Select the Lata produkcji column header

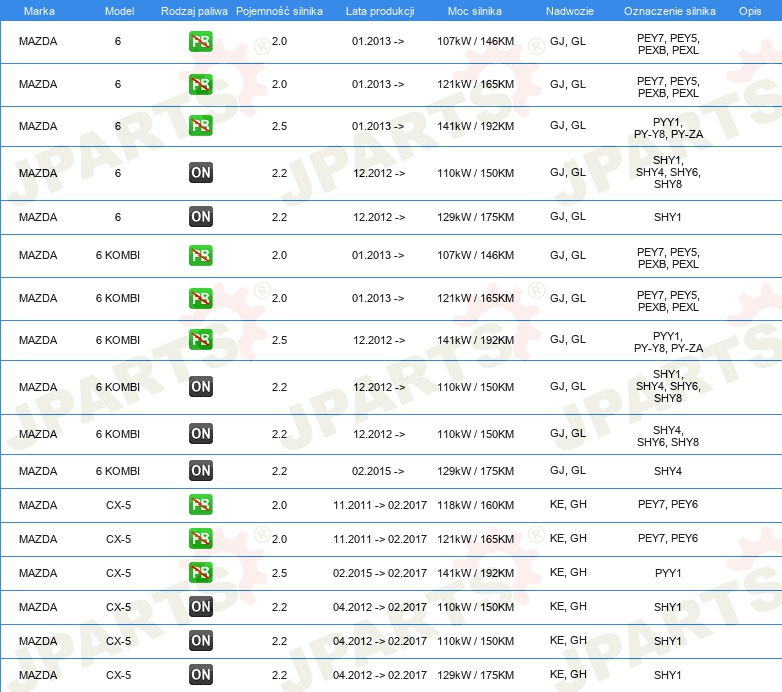[x=378, y=10]
